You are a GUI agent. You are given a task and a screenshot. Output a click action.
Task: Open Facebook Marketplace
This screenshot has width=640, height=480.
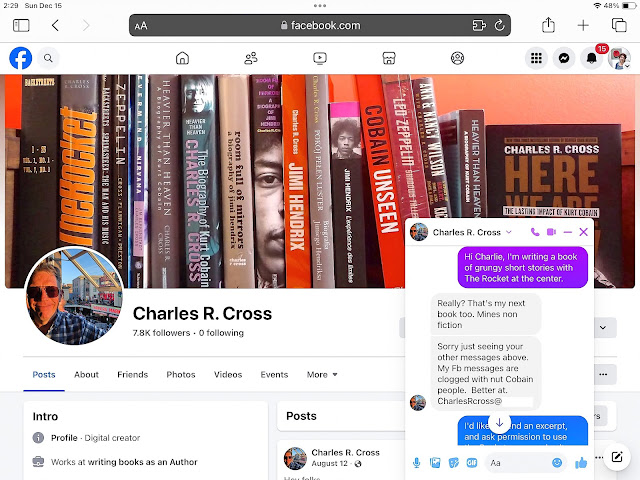[389, 58]
